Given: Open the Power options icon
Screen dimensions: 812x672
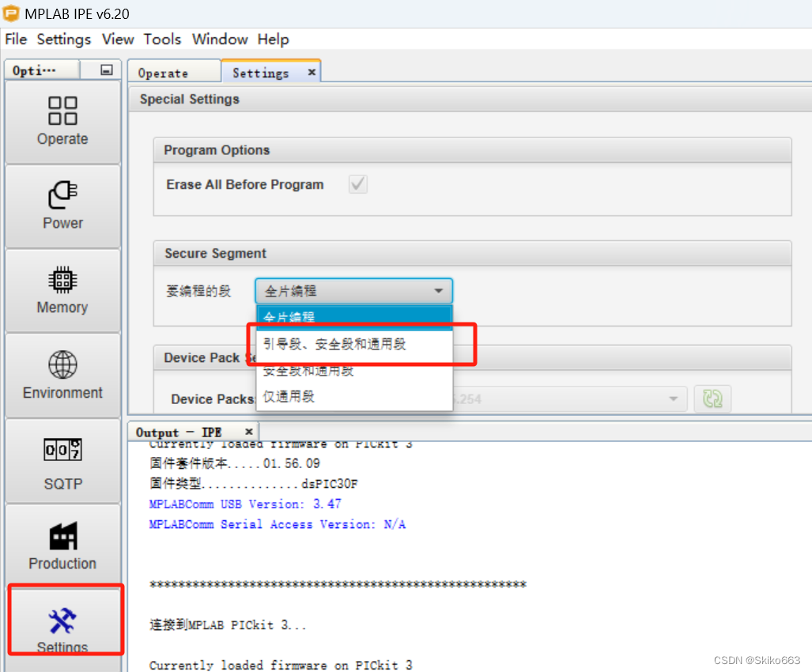Looking at the screenshot, I should pos(62,194).
